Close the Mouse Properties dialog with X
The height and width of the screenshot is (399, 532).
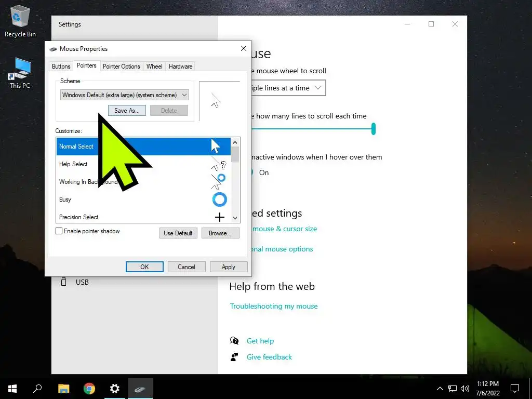[244, 48]
